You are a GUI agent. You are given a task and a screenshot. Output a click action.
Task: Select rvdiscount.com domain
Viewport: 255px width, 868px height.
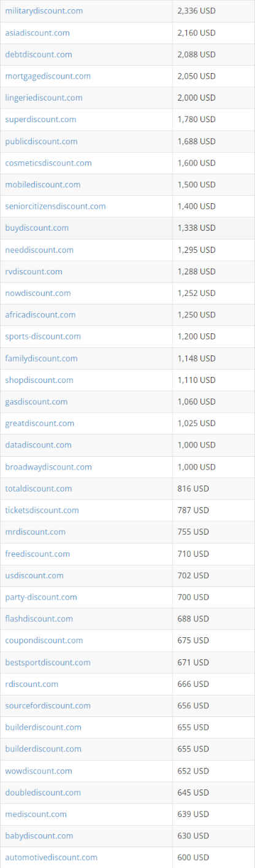point(34,271)
